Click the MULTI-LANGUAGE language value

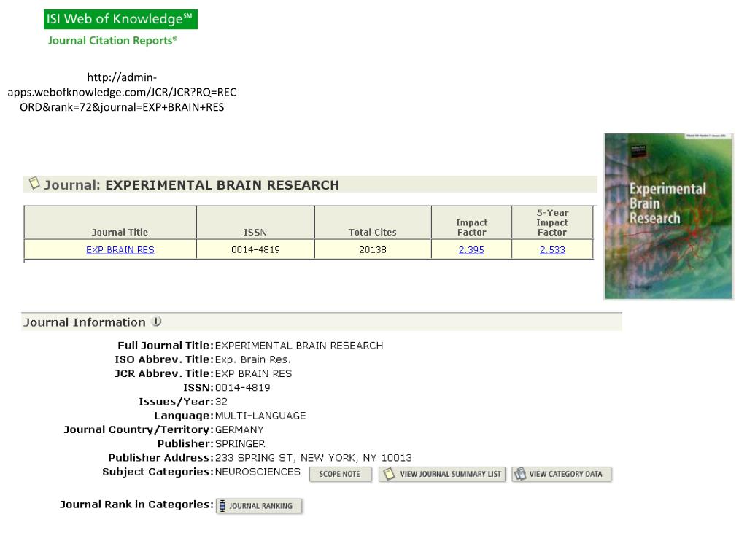click(x=260, y=416)
